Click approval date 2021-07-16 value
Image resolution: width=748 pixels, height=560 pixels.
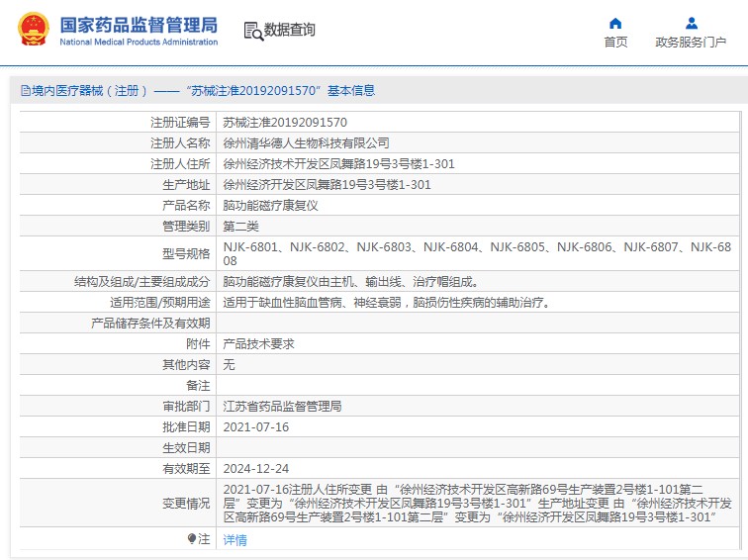(x=256, y=427)
